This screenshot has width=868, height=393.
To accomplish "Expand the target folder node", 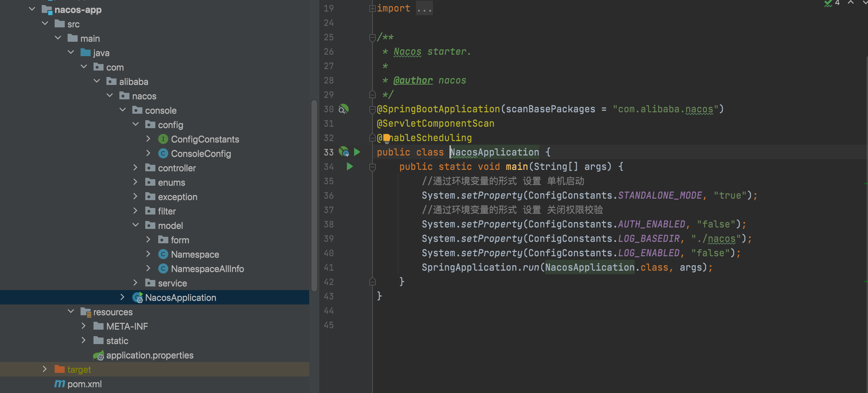I will click(45, 369).
